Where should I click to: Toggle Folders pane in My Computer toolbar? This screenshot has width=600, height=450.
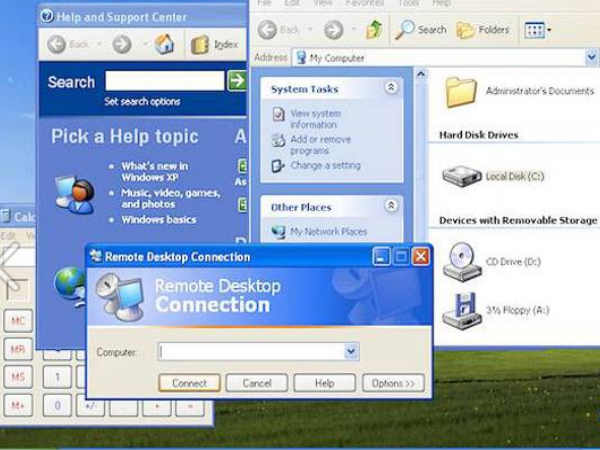coord(483,30)
